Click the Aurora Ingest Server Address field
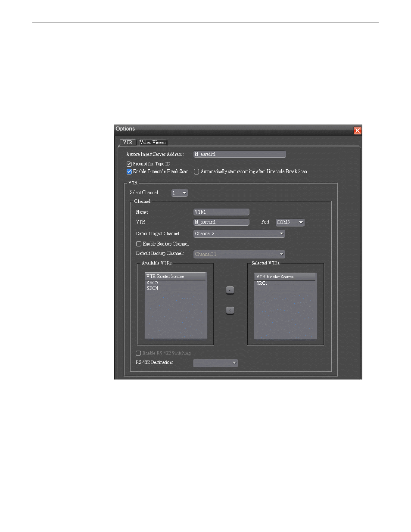Image resolution: width=411 pixels, height=532 pixels. 240,154
